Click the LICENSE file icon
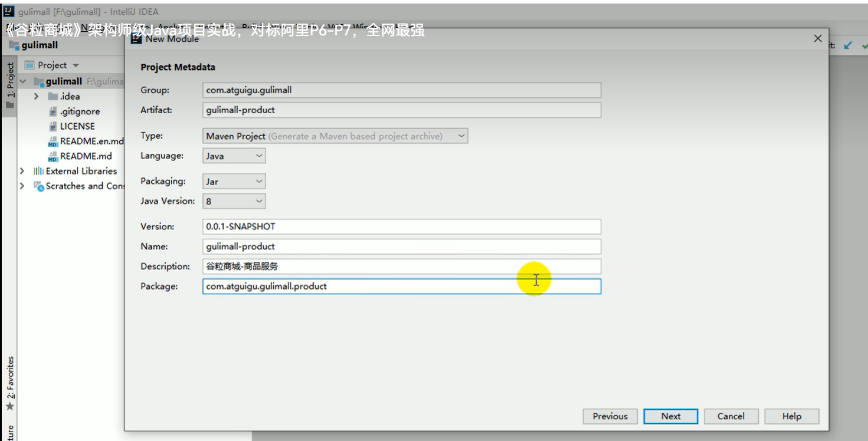The width and height of the screenshot is (868, 441). tap(53, 126)
